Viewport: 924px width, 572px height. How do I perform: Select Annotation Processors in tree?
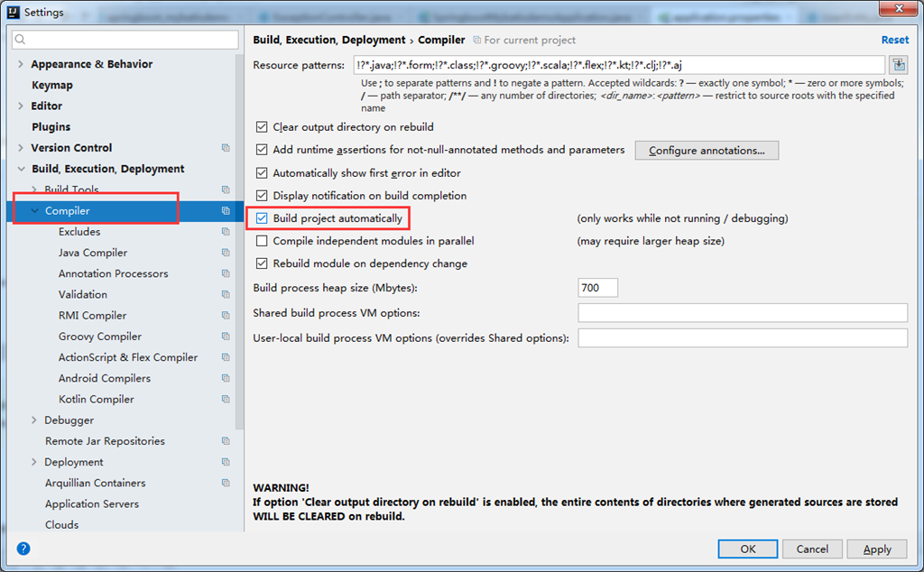pyautogui.click(x=113, y=273)
